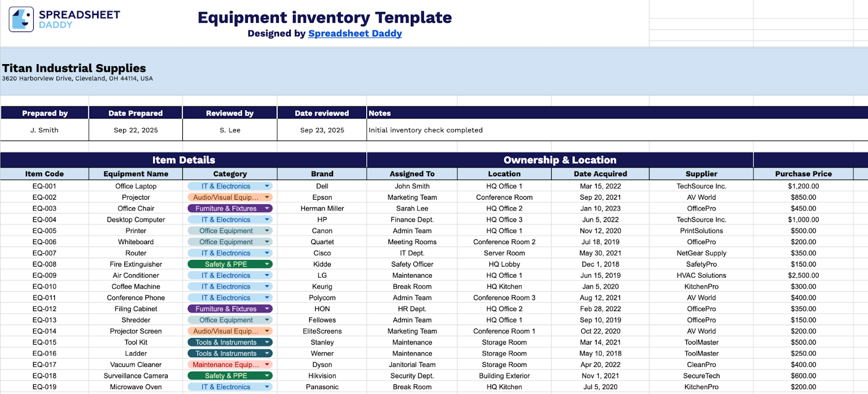Expand category dropdown for EQ-011 Conference Phone
The height and width of the screenshot is (394, 868).
(x=267, y=297)
